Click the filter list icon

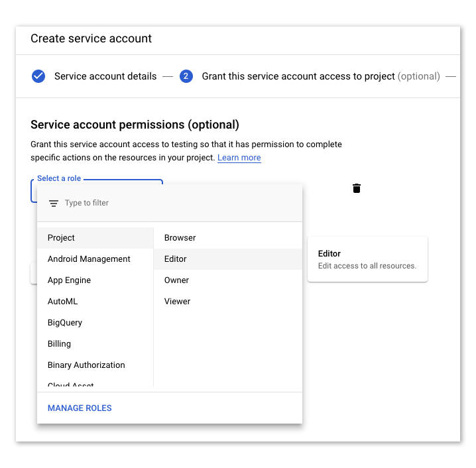(54, 204)
